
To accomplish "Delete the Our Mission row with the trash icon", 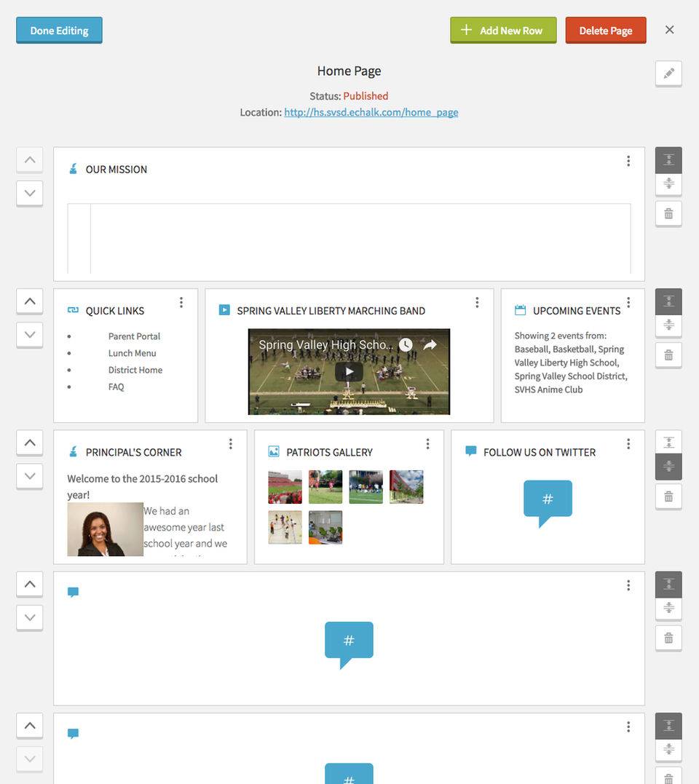I will (x=668, y=214).
